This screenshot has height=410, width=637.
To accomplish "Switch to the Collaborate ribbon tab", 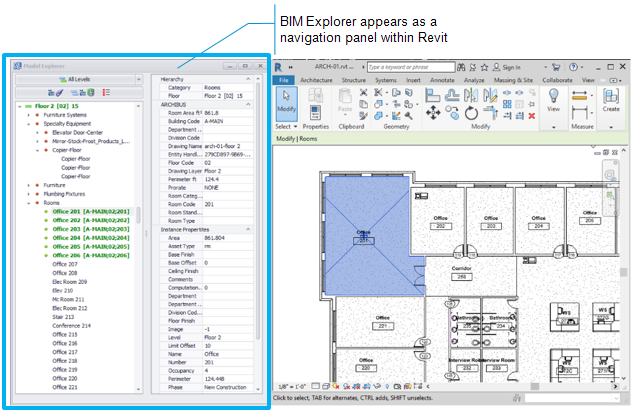I will 557,80.
